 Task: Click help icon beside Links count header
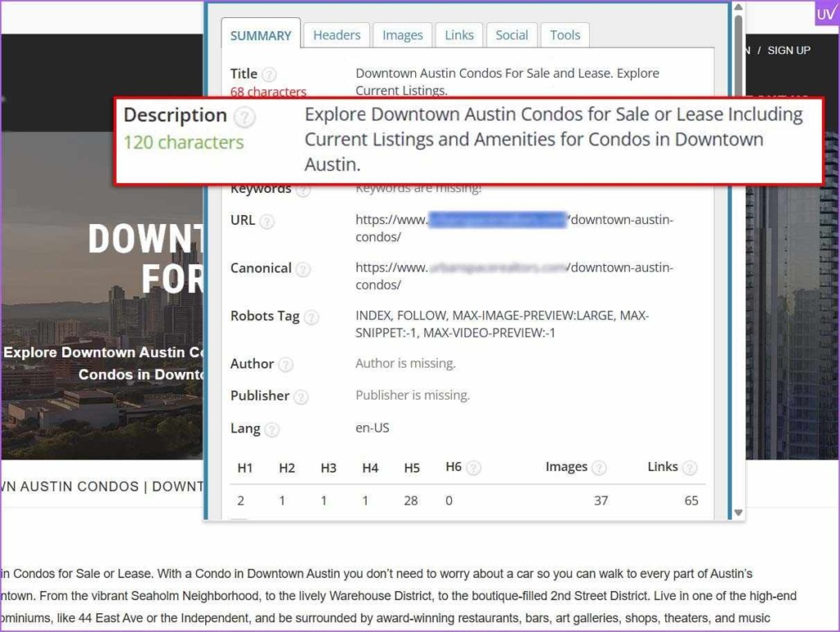tap(690, 468)
